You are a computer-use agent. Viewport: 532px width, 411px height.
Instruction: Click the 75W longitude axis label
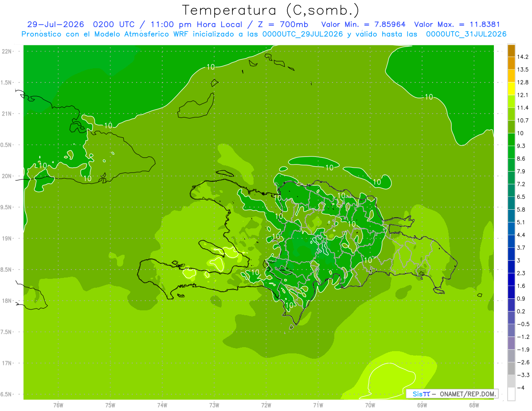(110, 405)
